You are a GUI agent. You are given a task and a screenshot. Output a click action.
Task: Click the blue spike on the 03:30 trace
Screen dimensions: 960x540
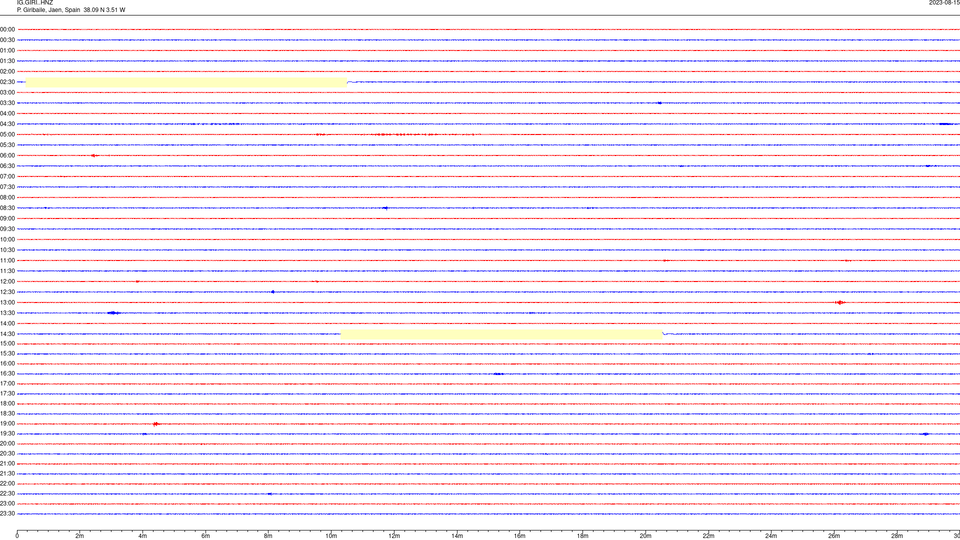coord(659,103)
